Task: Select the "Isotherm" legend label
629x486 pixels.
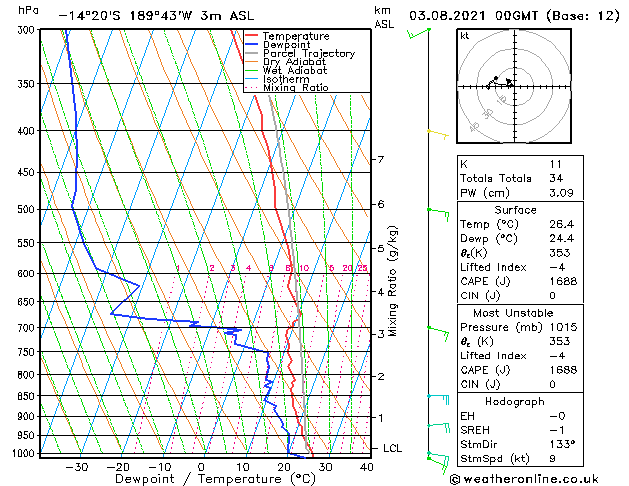Action: (x=286, y=79)
